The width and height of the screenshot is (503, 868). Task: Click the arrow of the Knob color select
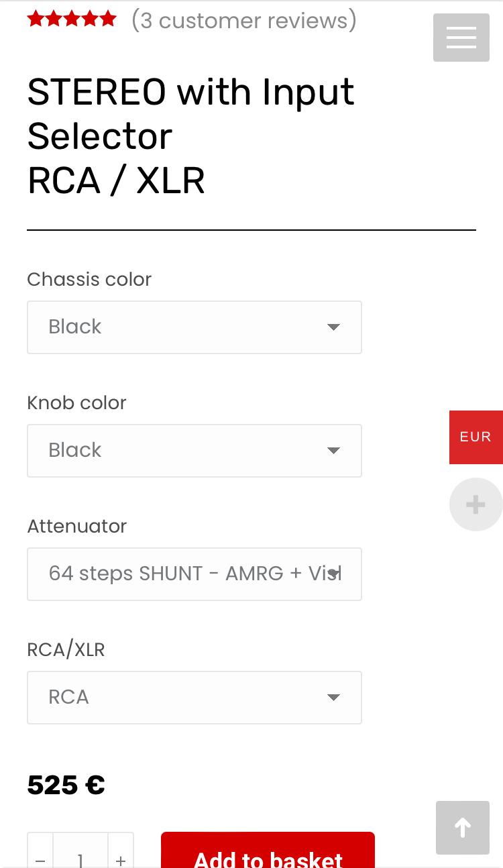click(333, 451)
